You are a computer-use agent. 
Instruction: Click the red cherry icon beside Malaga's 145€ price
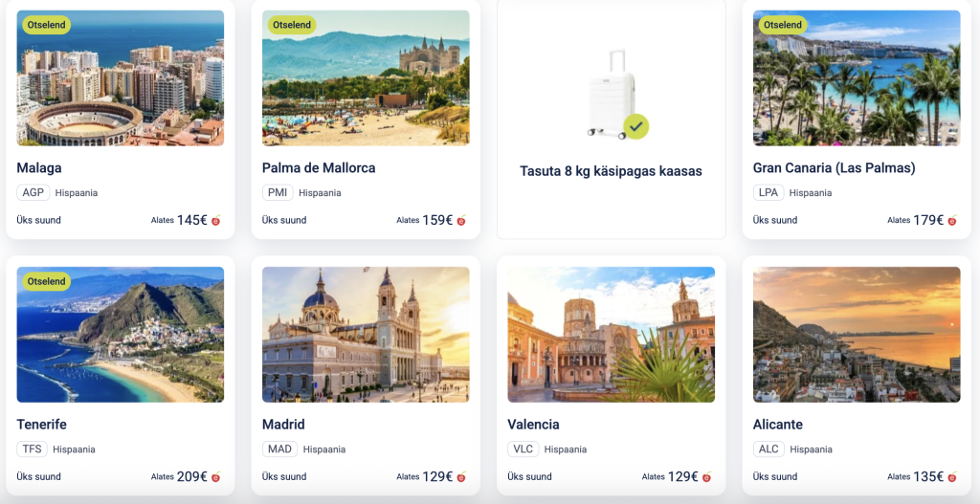(x=215, y=220)
